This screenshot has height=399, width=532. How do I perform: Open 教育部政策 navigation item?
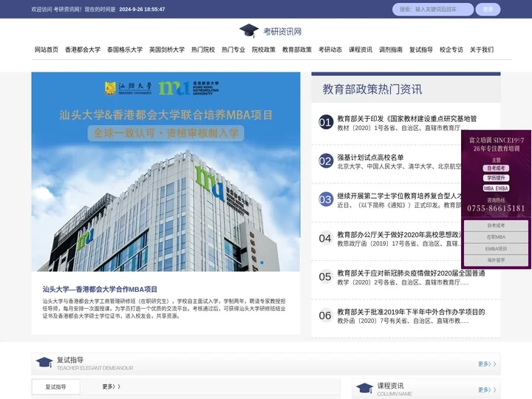[x=297, y=50]
